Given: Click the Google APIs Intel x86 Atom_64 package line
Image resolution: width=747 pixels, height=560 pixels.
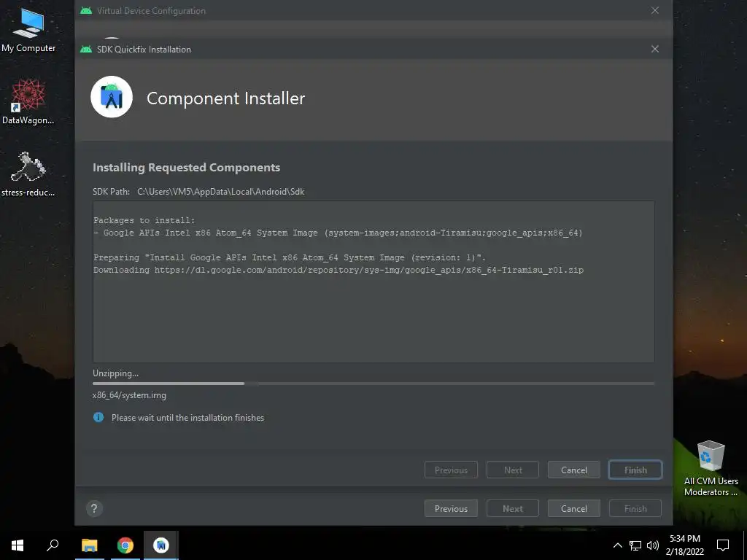Looking at the screenshot, I should tap(338, 233).
